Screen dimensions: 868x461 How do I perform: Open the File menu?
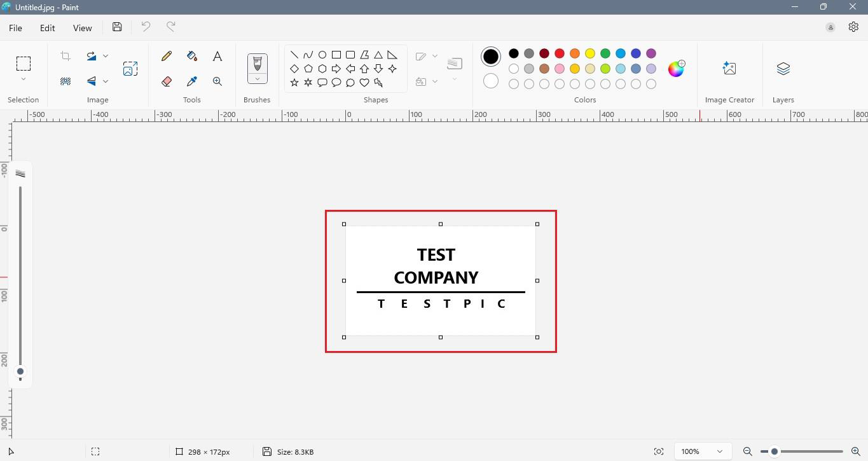(x=15, y=28)
